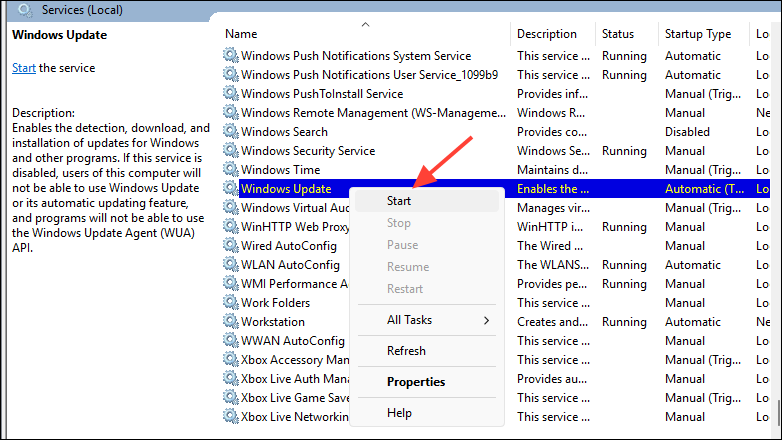This screenshot has width=782, height=440.
Task: Click gear icon beside Windows Push Notifications User Service_1099b9
Action: (x=230, y=74)
